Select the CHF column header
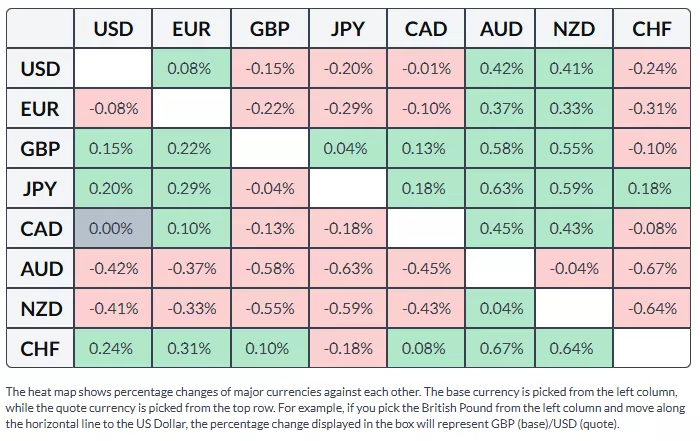Viewport: 700px width, 441px height. pos(652,29)
